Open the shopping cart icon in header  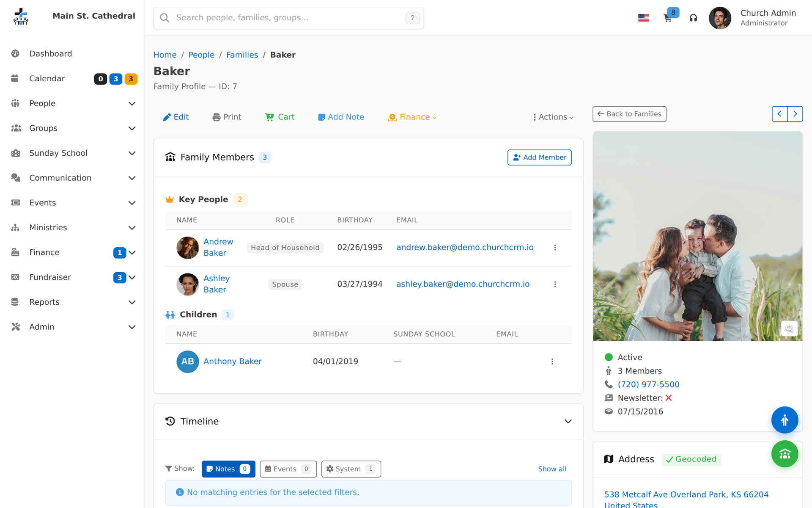668,18
